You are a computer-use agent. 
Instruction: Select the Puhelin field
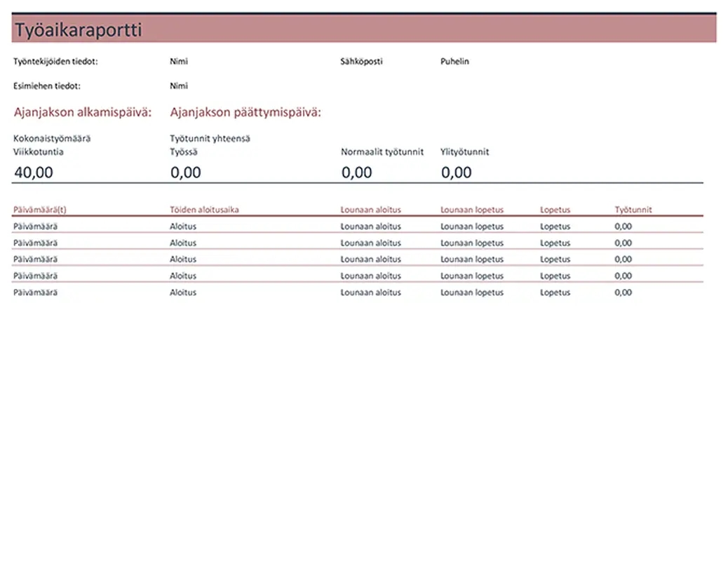[x=454, y=62]
